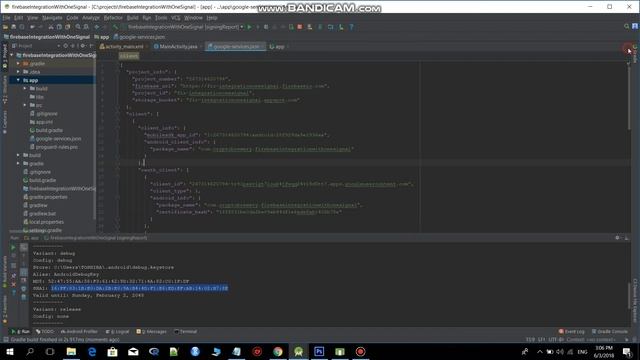Click the Back navigation arrow in main toolbar
The height and width of the screenshot is (360, 640).
(97, 27)
